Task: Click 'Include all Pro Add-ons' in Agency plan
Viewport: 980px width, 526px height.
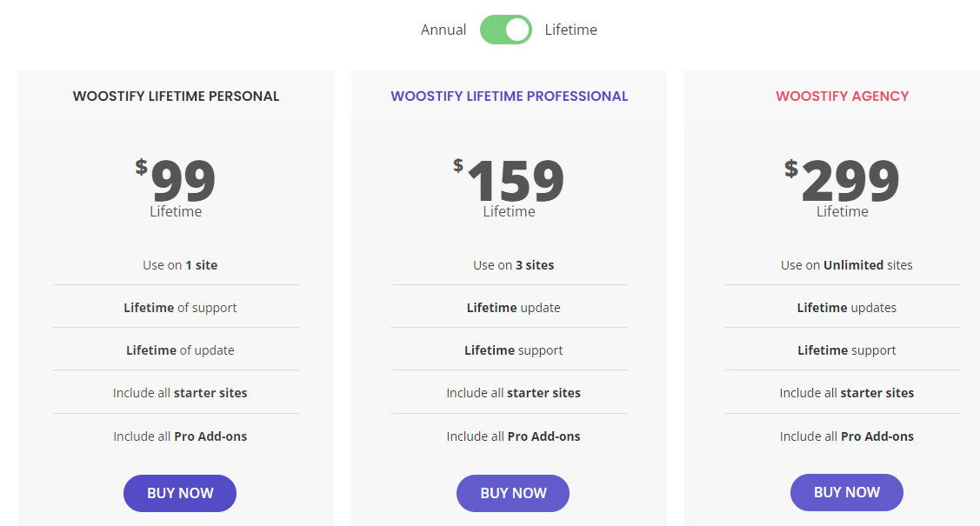Action: 846,436
